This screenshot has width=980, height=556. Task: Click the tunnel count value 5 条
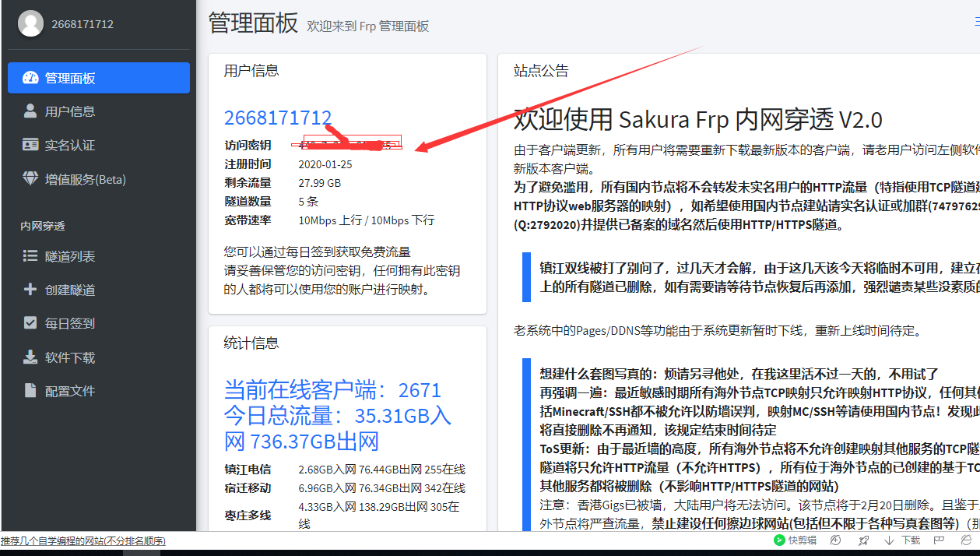pos(308,202)
